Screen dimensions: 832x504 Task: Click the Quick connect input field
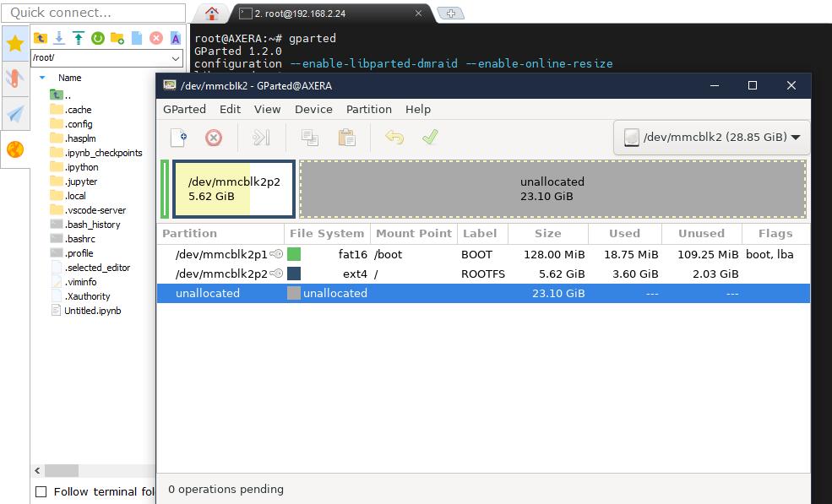coord(94,13)
